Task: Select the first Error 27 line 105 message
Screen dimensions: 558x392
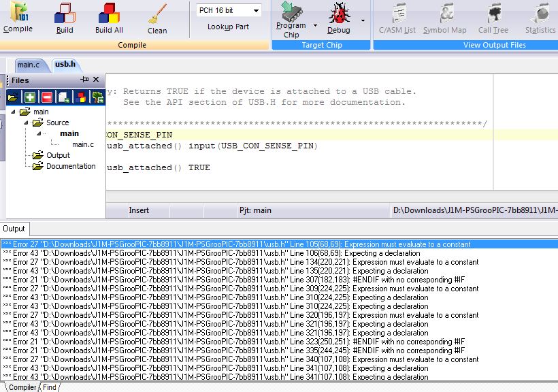Action: pyautogui.click(x=238, y=244)
